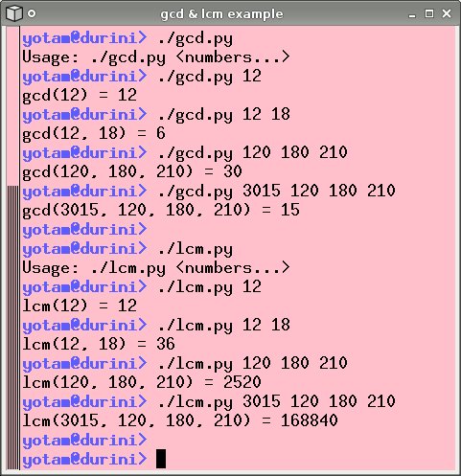Click the empty scrollbar trough above thumb
Screen dimensions: 461x476
[13, 106]
